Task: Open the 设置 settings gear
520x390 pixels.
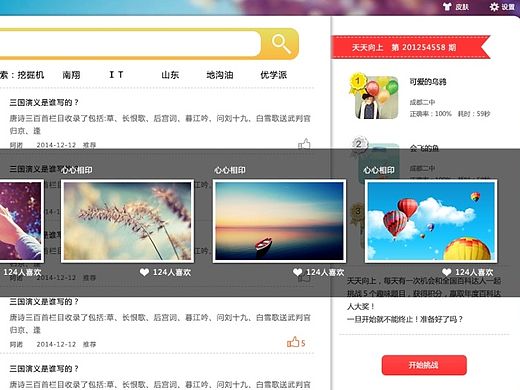Action: [x=502, y=7]
